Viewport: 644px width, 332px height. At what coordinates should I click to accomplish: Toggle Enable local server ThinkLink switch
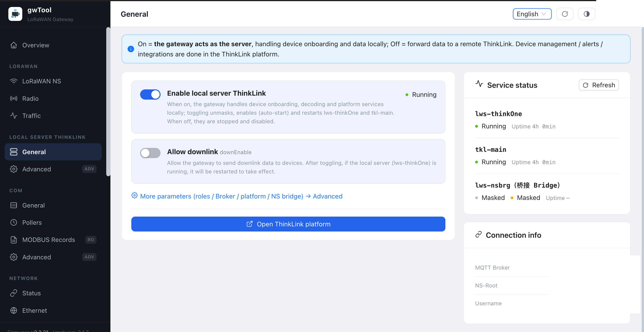point(150,94)
